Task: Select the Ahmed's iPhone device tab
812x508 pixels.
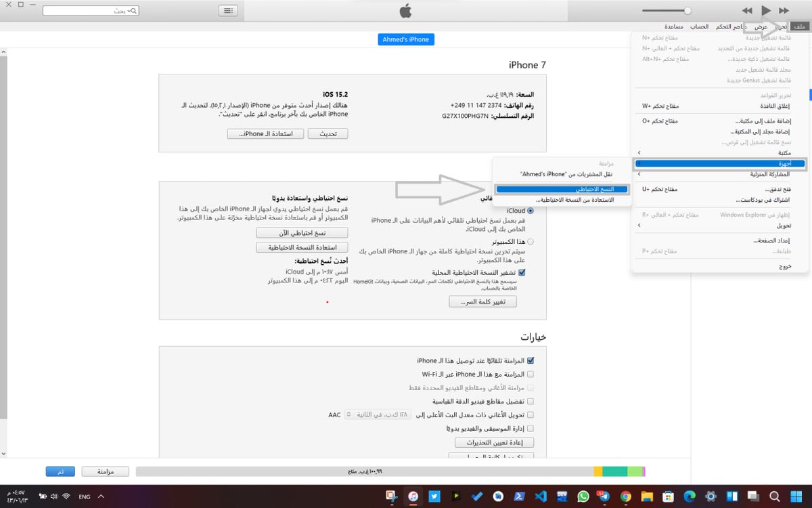Action: 405,39
